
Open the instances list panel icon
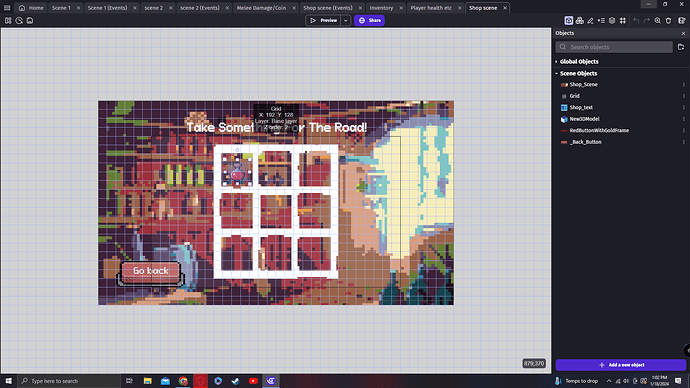coord(601,20)
